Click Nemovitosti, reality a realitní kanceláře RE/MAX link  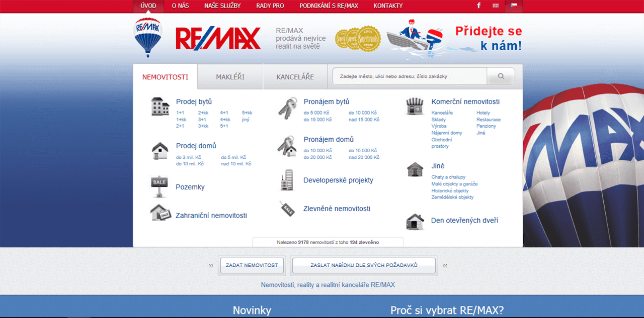click(x=328, y=285)
